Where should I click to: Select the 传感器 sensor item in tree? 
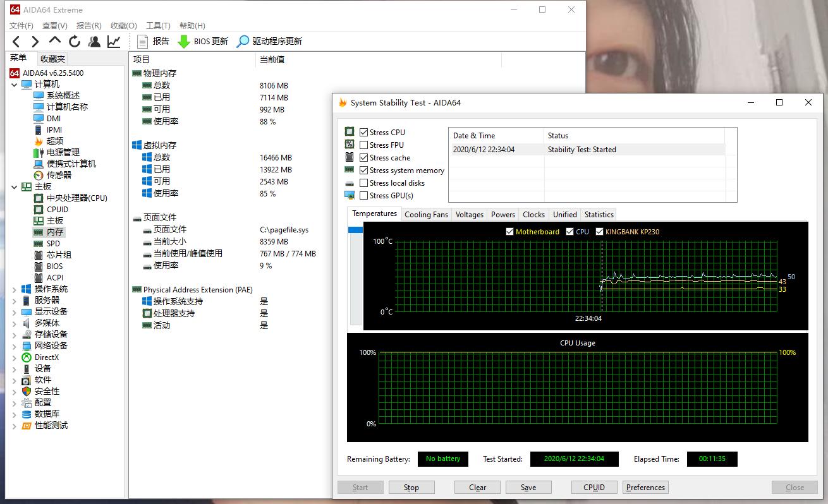point(58,175)
